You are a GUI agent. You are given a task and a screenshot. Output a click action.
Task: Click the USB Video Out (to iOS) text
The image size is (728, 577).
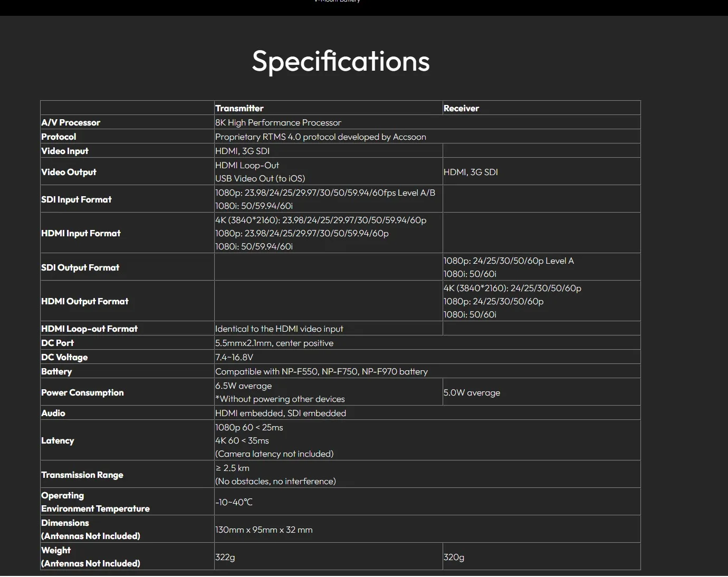260,178
